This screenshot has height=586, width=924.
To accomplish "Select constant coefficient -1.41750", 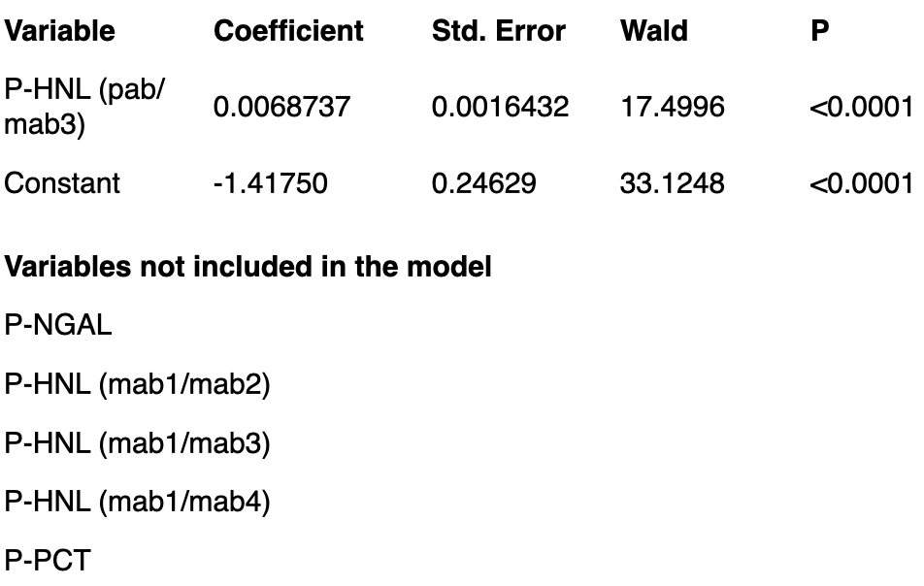I will 270,183.
